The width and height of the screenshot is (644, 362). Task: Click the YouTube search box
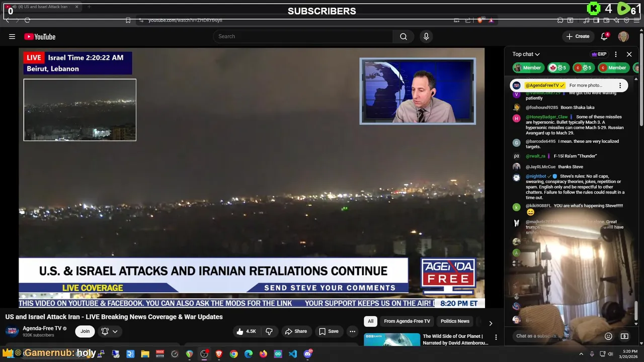point(303,36)
